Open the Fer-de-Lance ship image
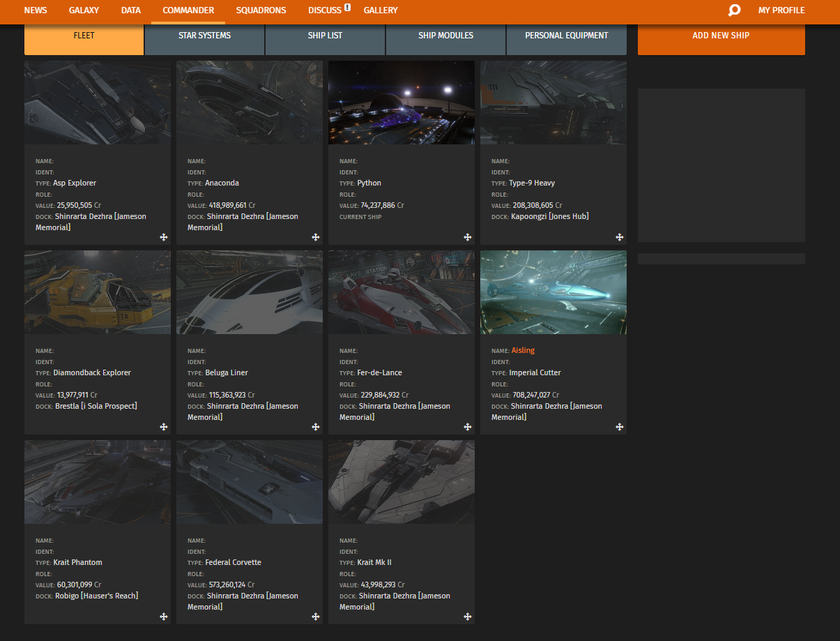 click(402, 292)
